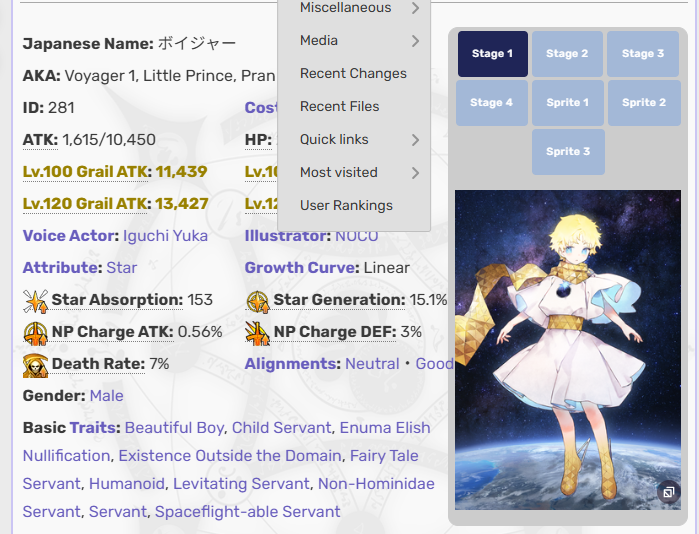Click the Death Rate skull icon
Image resolution: width=699 pixels, height=534 pixels.
point(35,365)
